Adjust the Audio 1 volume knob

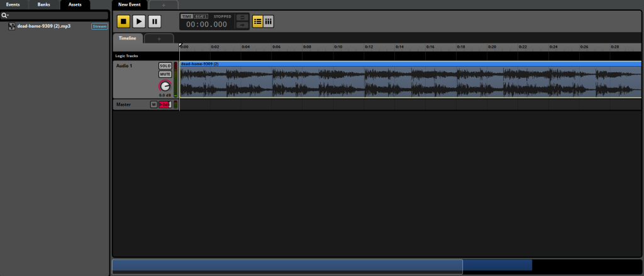pyautogui.click(x=165, y=86)
